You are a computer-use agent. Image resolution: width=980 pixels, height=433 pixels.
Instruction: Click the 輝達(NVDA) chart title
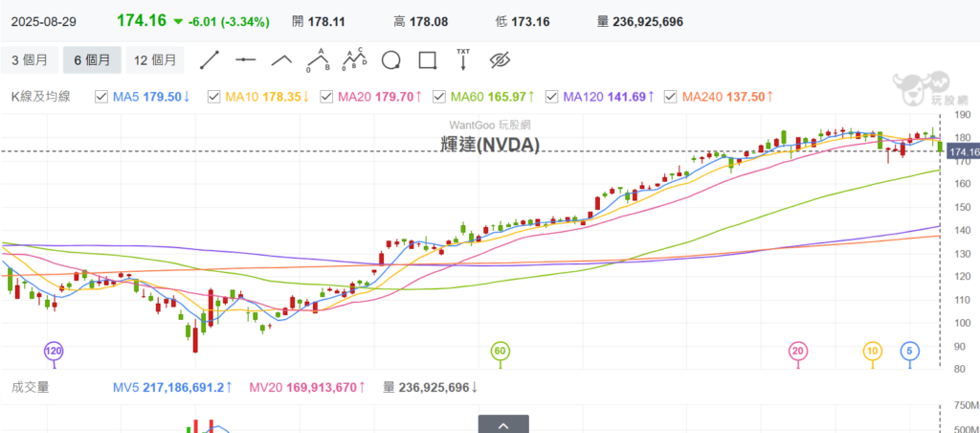coord(490,145)
